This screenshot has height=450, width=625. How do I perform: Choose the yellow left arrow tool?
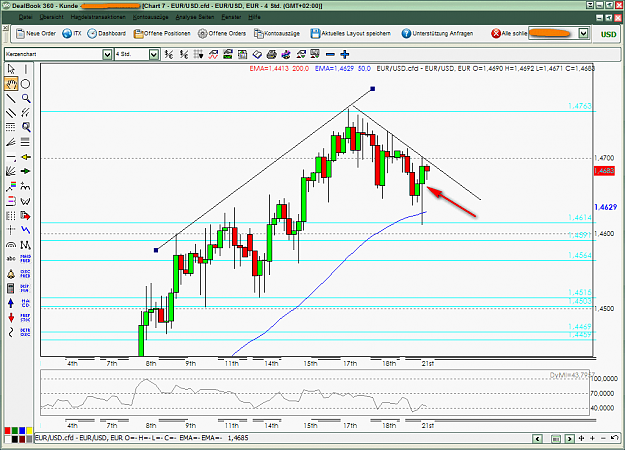tap(26, 157)
